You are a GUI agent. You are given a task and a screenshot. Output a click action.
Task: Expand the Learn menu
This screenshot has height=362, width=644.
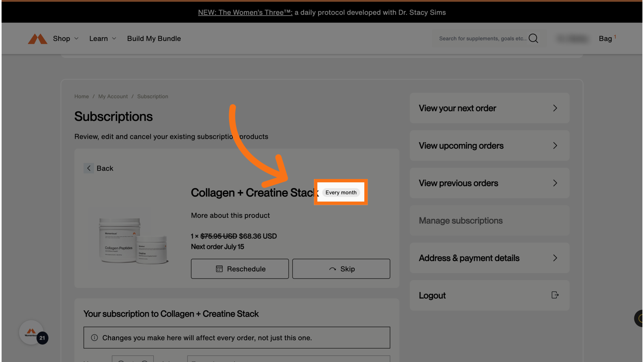pos(103,39)
